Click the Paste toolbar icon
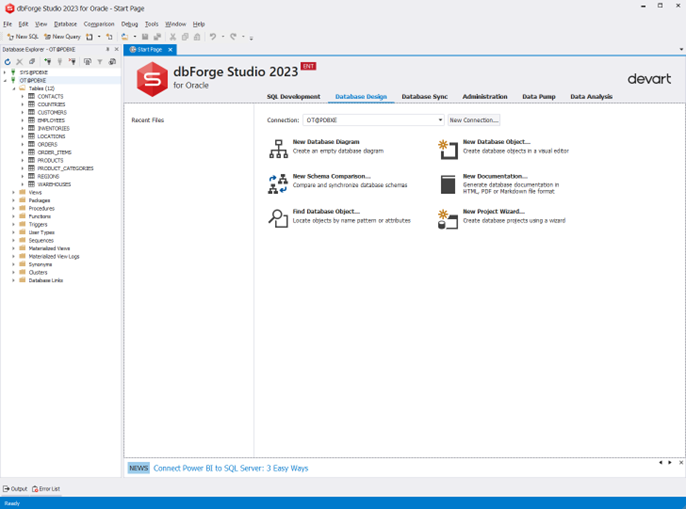The image size is (686, 509). click(197, 37)
